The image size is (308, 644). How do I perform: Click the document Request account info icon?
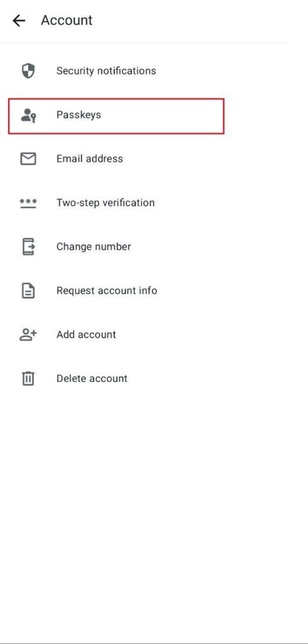pos(28,291)
